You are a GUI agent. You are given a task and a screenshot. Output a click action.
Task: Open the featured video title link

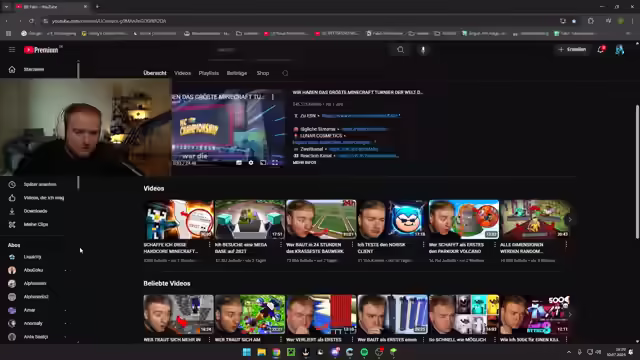pos(358,92)
